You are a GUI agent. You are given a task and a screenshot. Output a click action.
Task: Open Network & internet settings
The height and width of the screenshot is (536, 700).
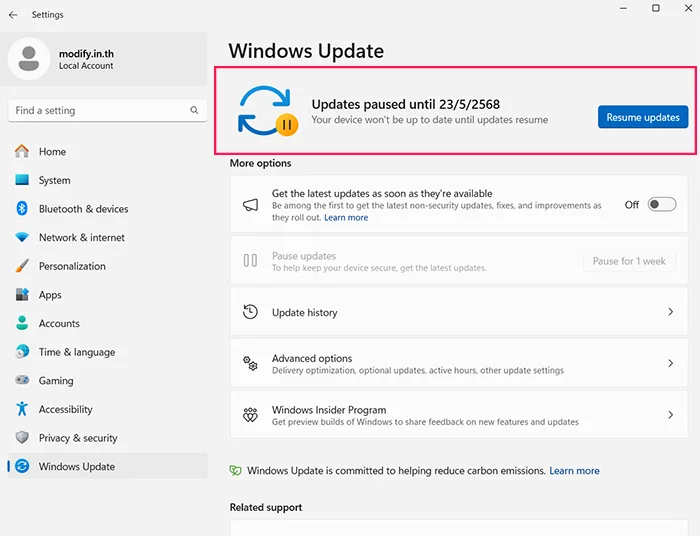tap(108, 237)
